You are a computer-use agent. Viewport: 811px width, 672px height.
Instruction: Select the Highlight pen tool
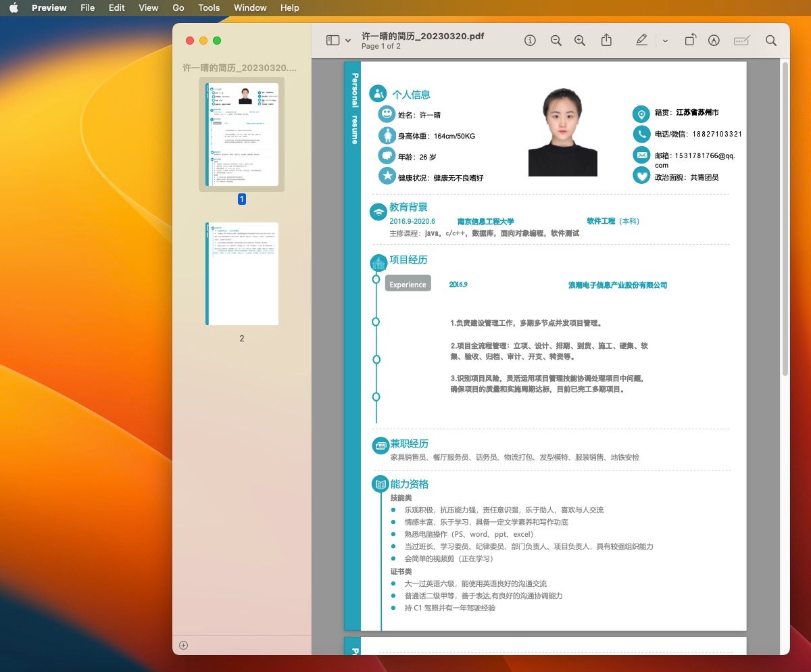click(641, 41)
